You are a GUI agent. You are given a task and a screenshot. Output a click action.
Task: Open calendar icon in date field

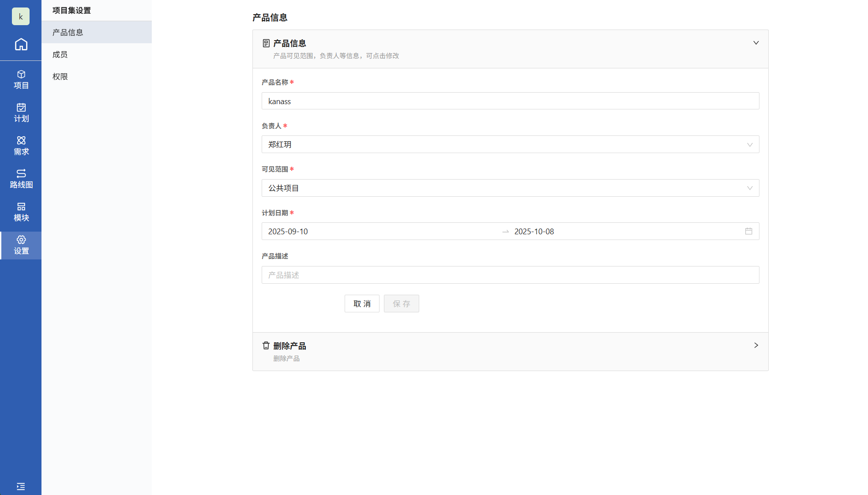[748, 231]
